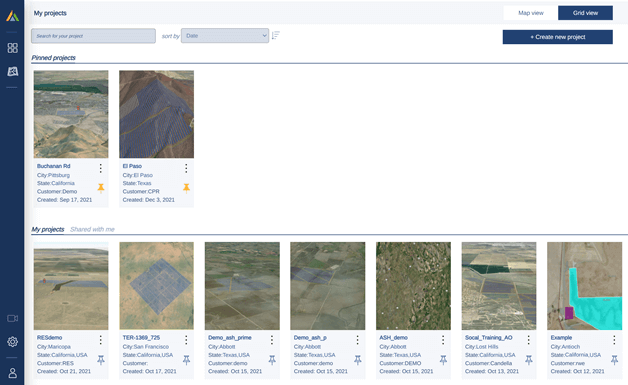
Task: Open the Socal_Training_AO project title
Action: [489, 338]
